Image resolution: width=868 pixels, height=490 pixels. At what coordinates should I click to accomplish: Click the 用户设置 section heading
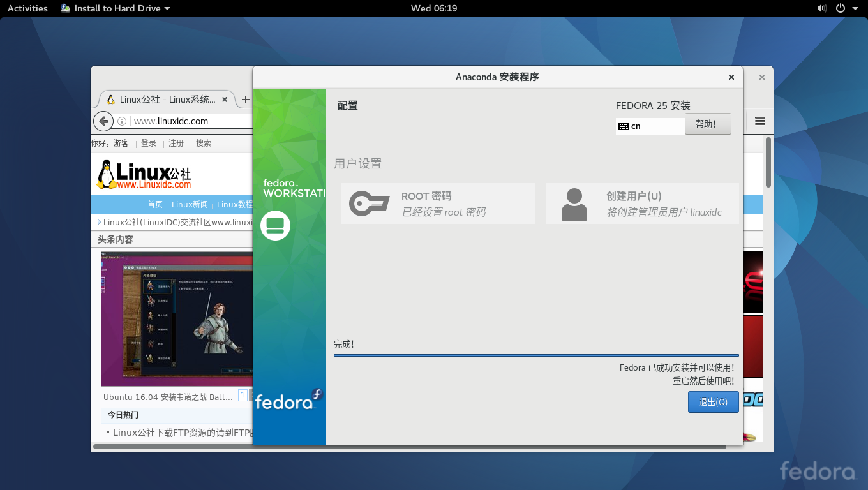(357, 164)
